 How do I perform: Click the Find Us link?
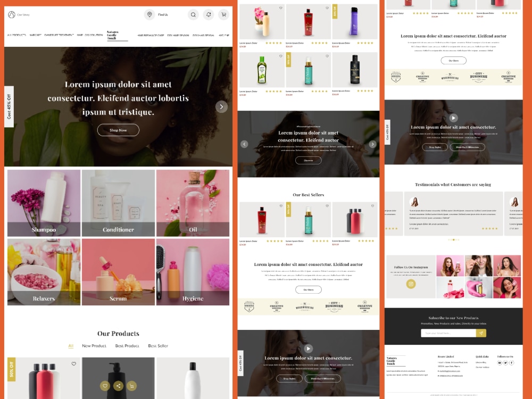[163, 14]
